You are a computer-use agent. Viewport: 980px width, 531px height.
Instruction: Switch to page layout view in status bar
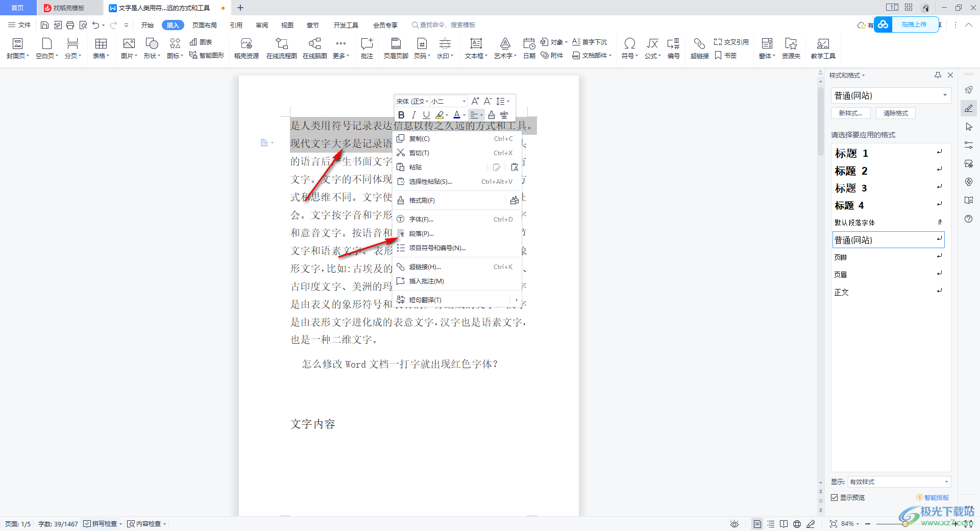coord(757,524)
